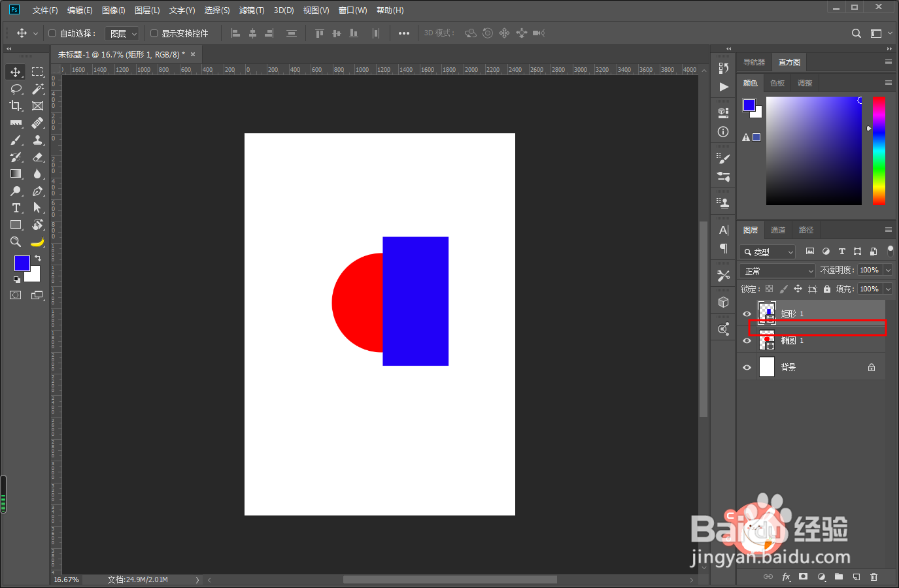Open the opacity slider dropdown arrow
899x588 pixels.
[888, 270]
